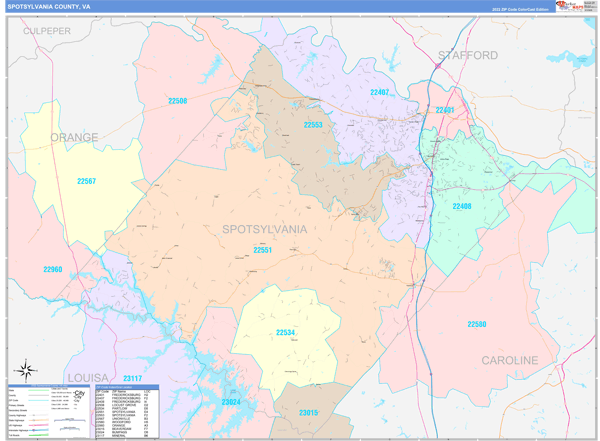
Task: Click ZIP code 22407 label
Action: (379, 92)
